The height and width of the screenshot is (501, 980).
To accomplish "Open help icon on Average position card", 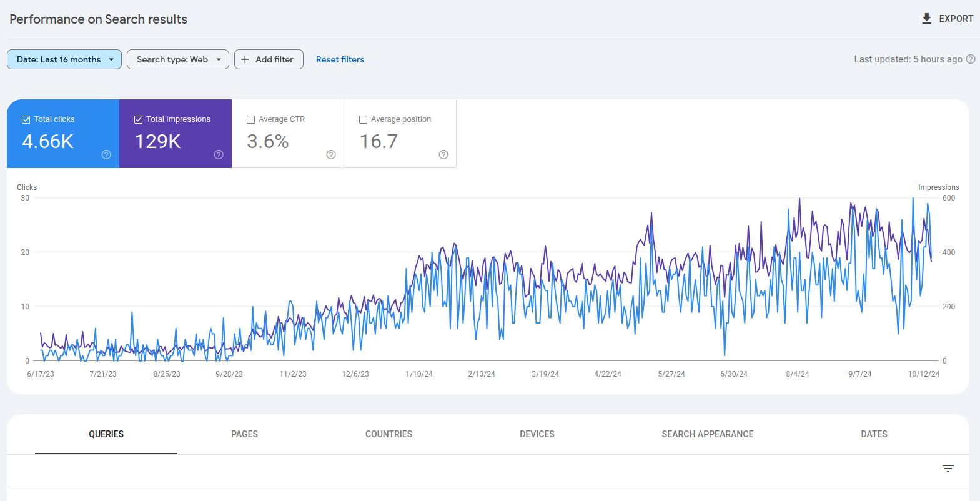I will [443, 155].
